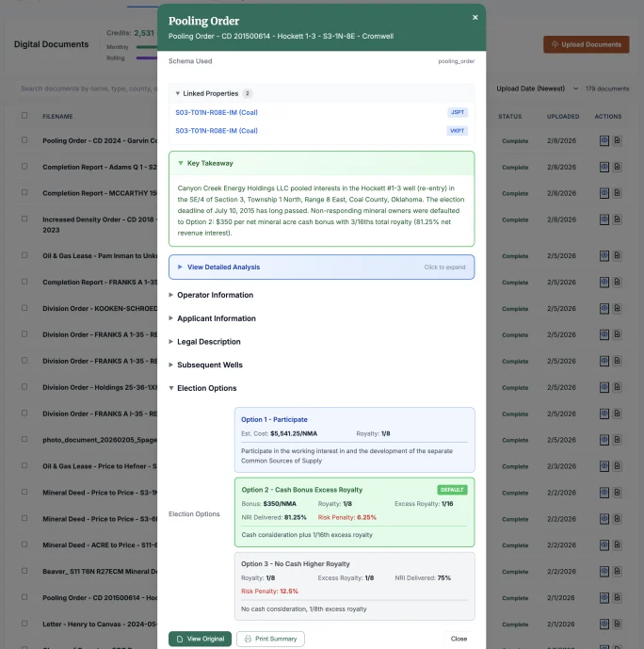Screen dimensions: 644x649
Task: Select Option 1 - Participate card
Action: [354, 440]
